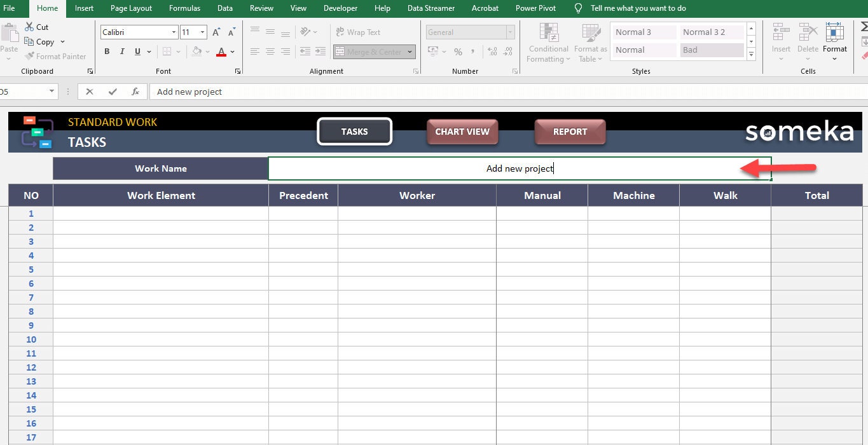Viewport: 868px width, 445px height.
Task: Open the Copy options dropdown arrow
Action: pos(62,42)
